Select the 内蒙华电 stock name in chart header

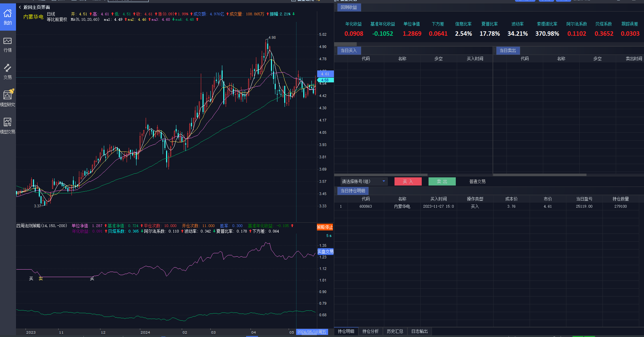coord(33,17)
